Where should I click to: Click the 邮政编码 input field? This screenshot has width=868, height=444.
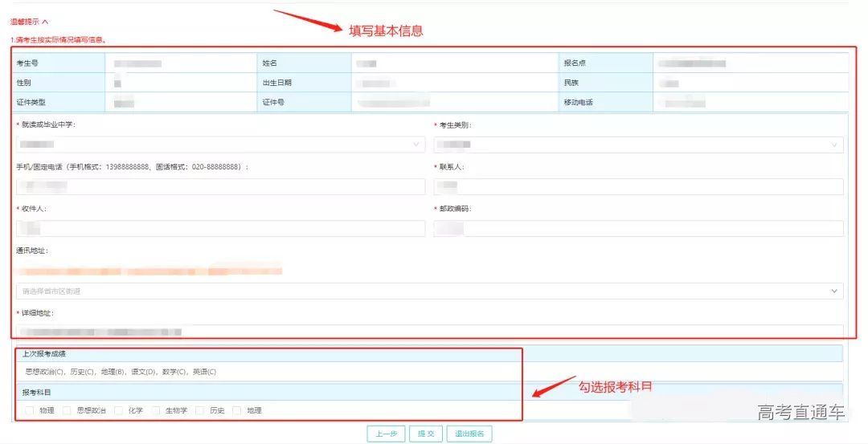tap(638, 229)
